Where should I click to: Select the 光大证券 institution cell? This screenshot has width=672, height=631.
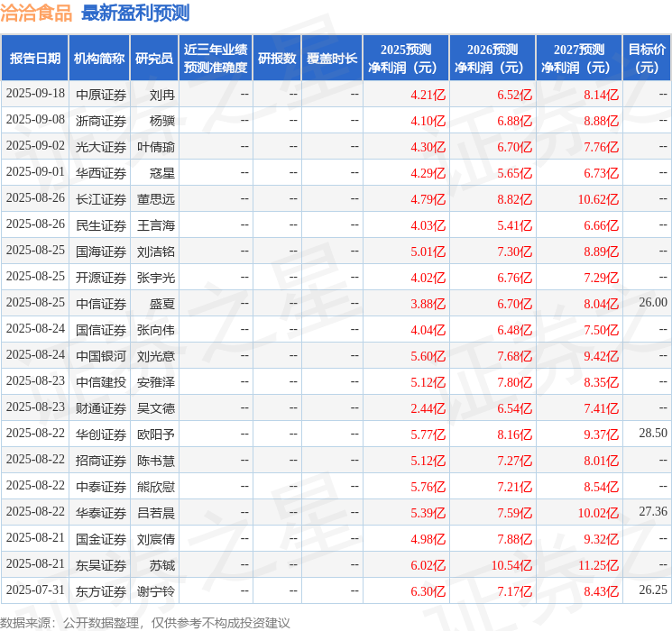101,147
